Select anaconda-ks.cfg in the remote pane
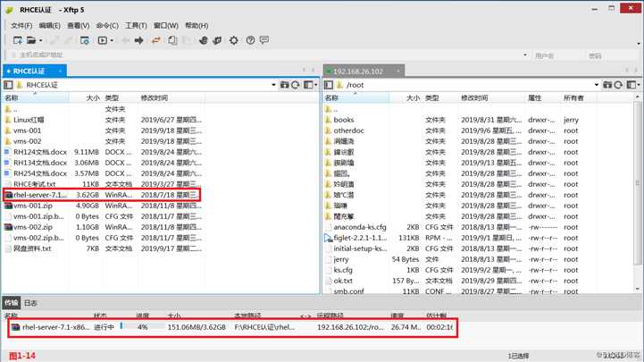The image size is (644, 362). 452,227
